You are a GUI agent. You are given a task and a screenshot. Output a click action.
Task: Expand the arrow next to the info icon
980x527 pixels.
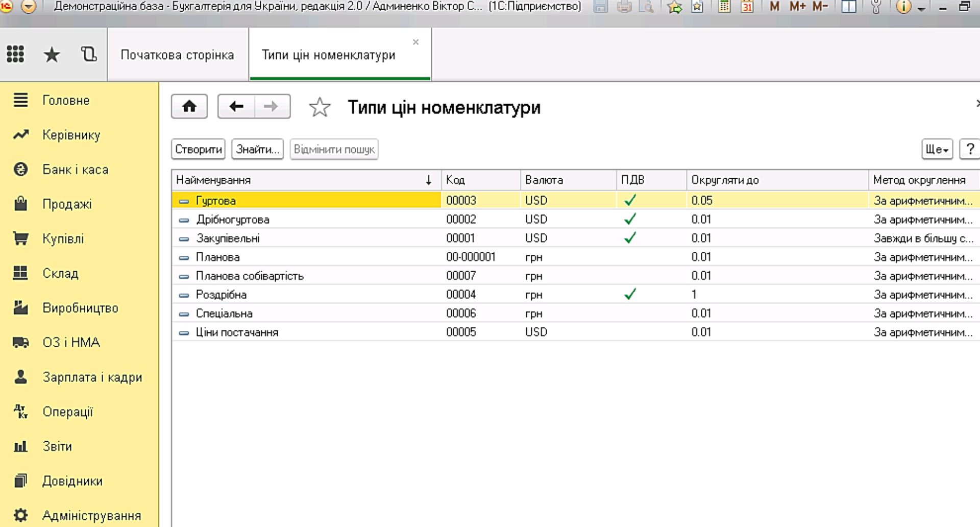(x=921, y=9)
